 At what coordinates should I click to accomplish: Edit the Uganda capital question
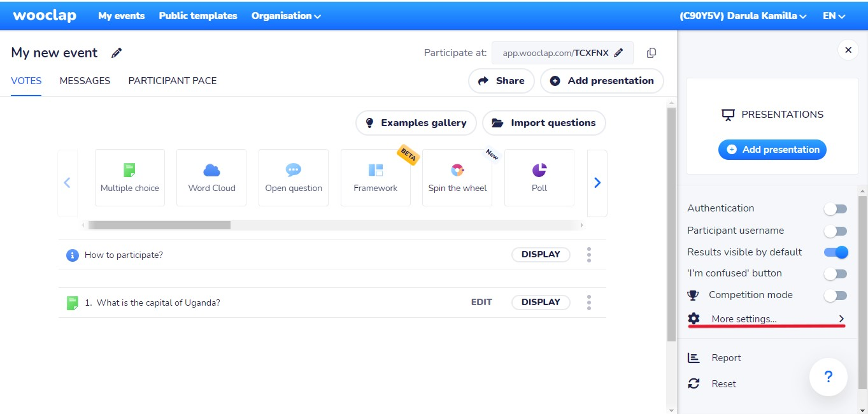click(x=481, y=303)
